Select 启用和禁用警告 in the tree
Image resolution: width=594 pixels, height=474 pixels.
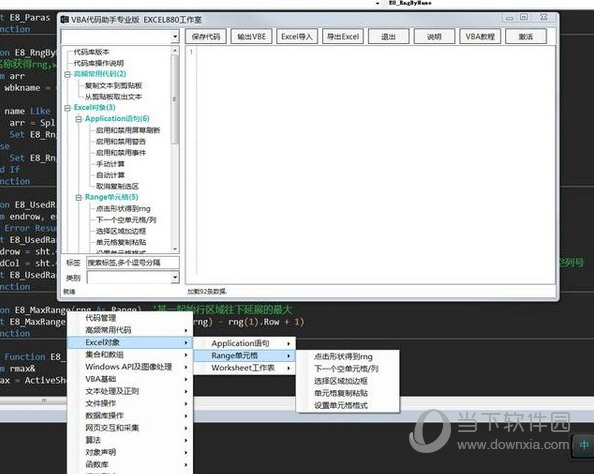tap(120, 141)
